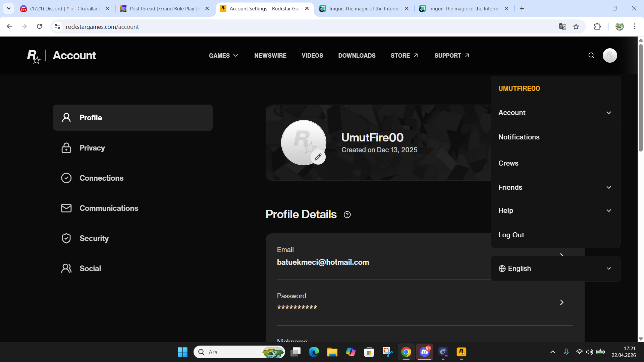Open Social settings in sidebar
The image size is (644, 362).
click(x=133, y=268)
